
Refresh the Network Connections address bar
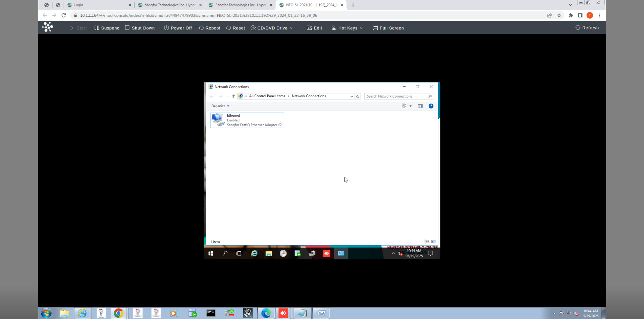click(x=358, y=96)
